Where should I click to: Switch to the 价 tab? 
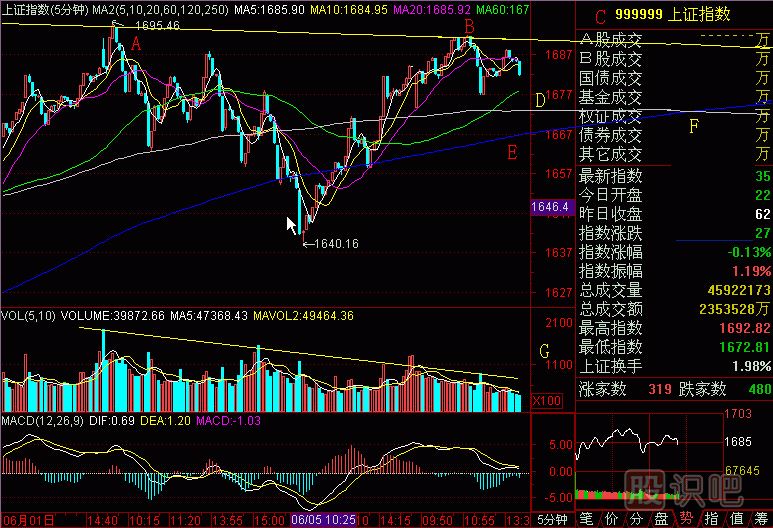612,519
